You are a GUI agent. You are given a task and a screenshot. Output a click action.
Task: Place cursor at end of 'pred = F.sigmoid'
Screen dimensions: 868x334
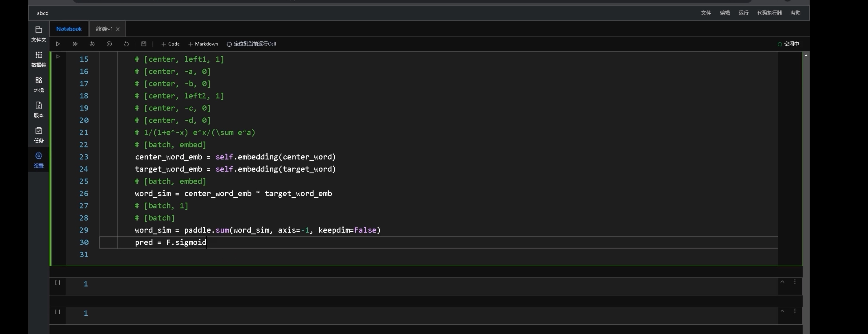(207, 242)
